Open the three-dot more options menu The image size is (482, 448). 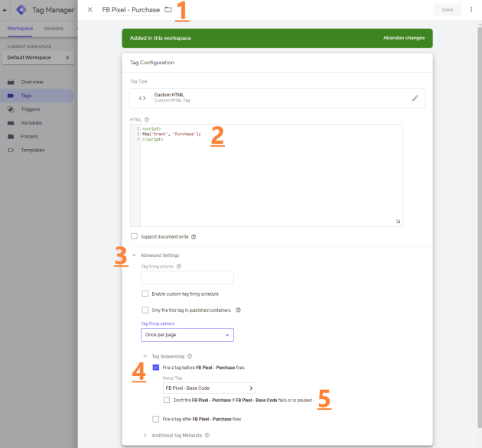click(x=471, y=9)
